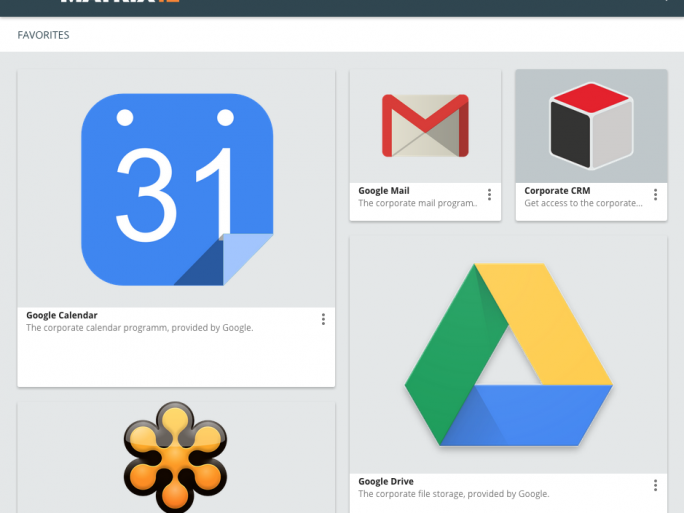The height and width of the screenshot is (513, 684).
Task: Click the Google Calendar title
Action: pyautogui.click(x=62, y=315)
